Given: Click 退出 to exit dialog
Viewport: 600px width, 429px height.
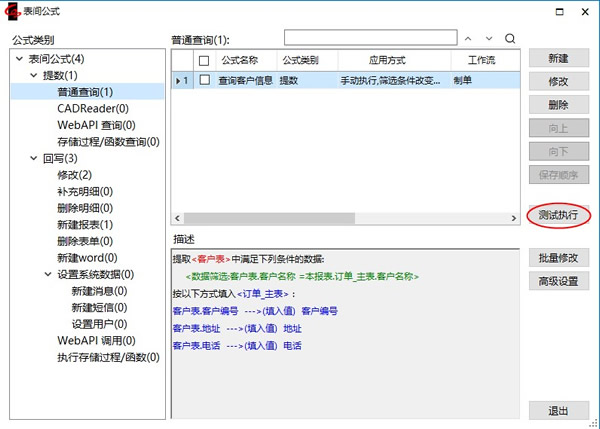Looking at the screenshot, I should 558,411.
